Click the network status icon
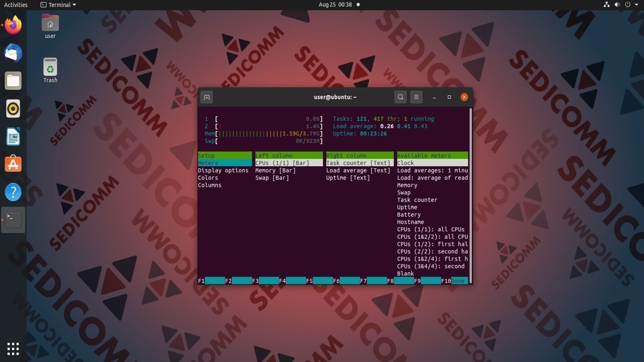This screenshot has height=362, width=644. click(x=606, y=5)
